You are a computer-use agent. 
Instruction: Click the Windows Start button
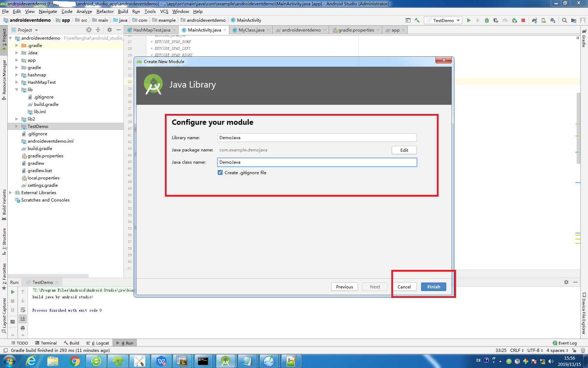(9, 361)
